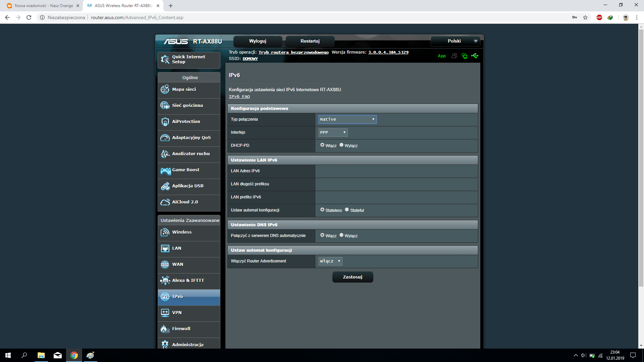644x362 pixels.
Task: Open the Polski language selector dropdown
Action: 455,41
